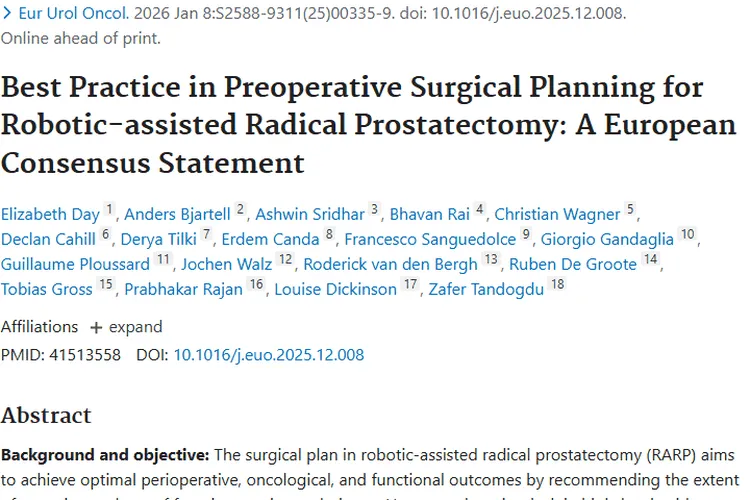Image resolution: width=750 pixels, height=500 pixels.
Task: Open Guillaume Ploussard author link
Action: 76,265
